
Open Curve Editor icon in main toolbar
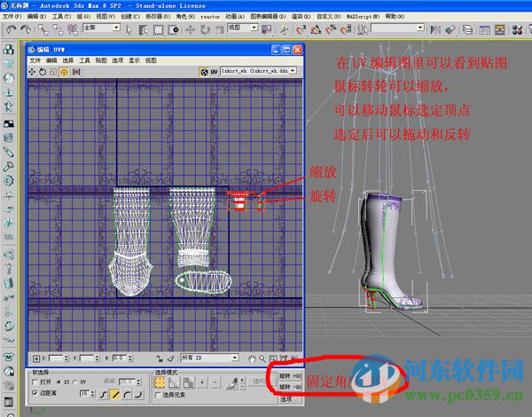click(484, 30)
